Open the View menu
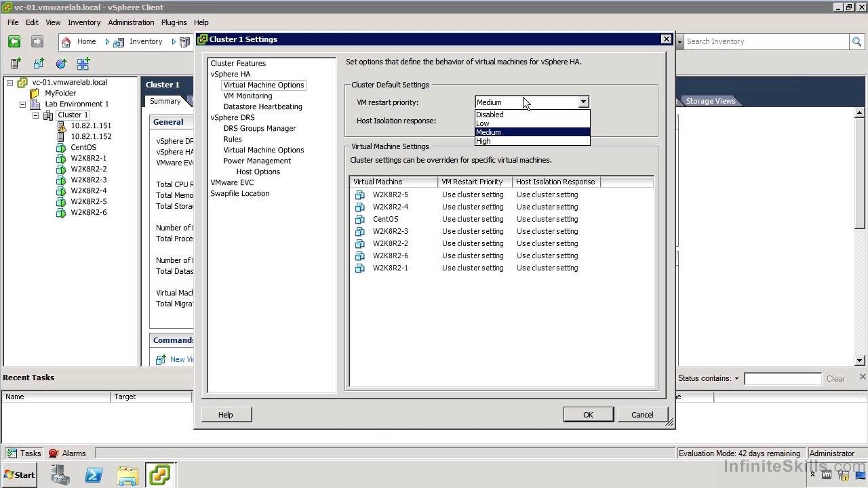Screen dimensions: 868x488 [53, 22]
